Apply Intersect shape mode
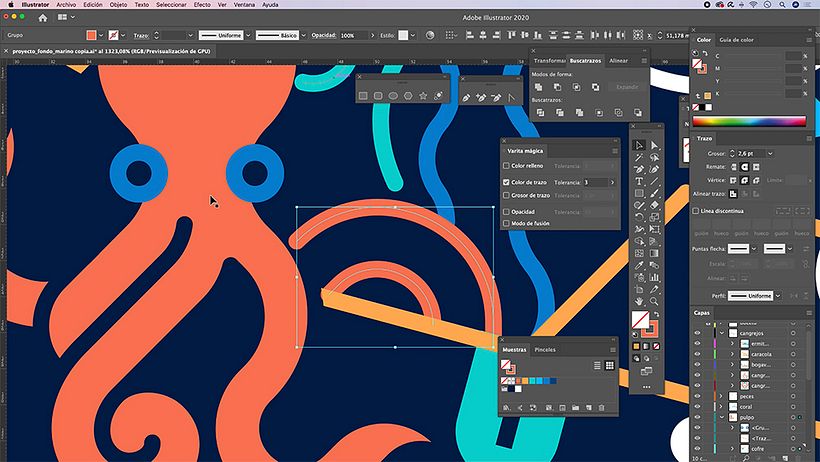This screenshot has height=462, width=820. pyautogui.click(x=576, y=87)
